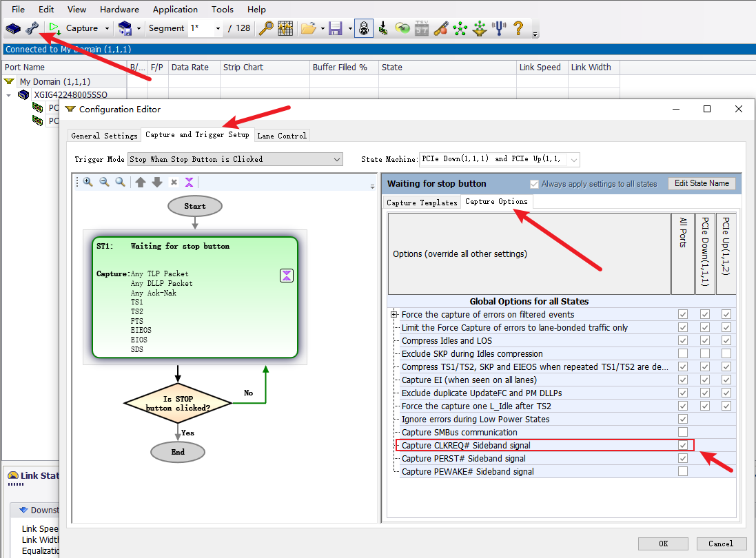Click the OK button
Screen dimensions: 756x558
pos(663,544)
